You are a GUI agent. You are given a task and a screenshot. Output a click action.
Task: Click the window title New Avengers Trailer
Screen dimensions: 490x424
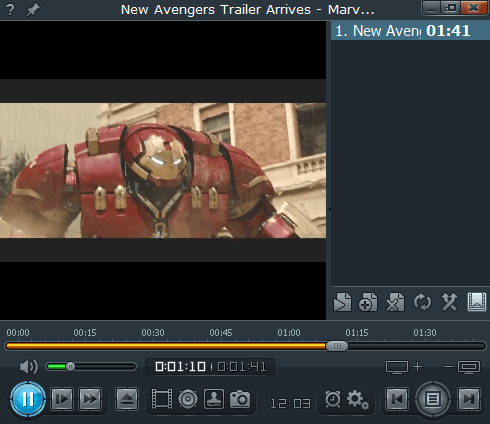pos(248,10)
